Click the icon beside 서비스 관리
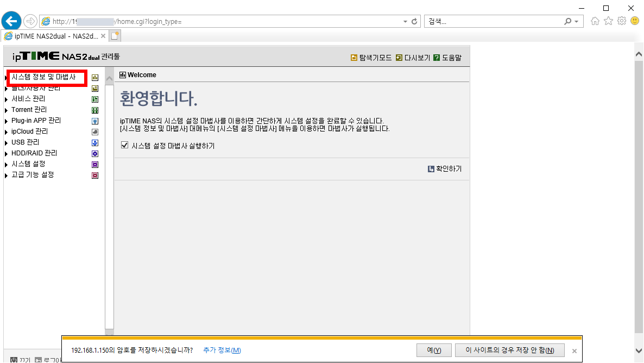Screen dimensions: 644x363 pos(95,99)
